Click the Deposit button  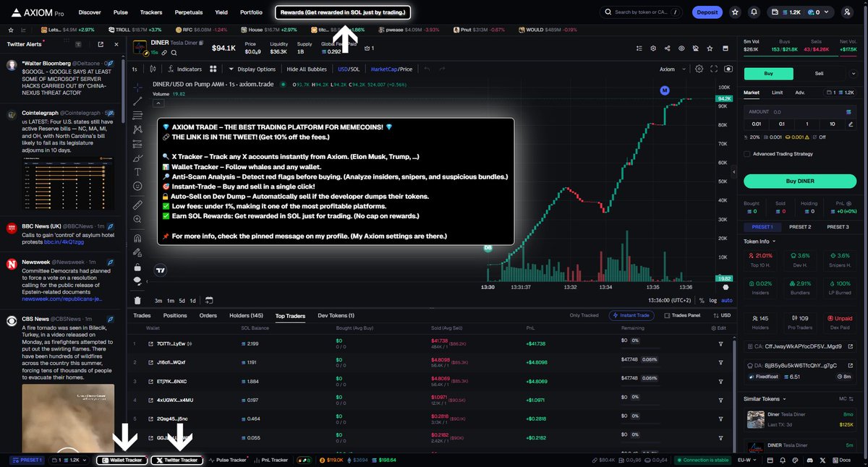coord(707,12)
